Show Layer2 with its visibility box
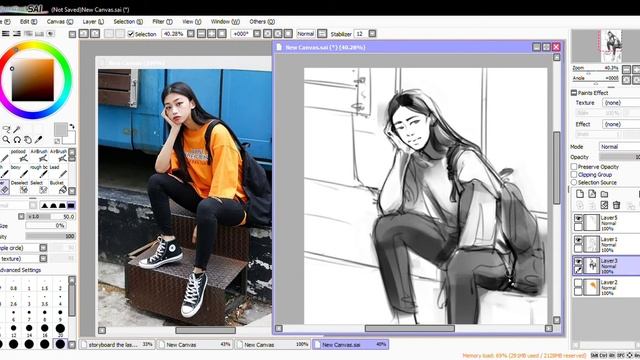The image size is (640, 360). tap(578, 283)
